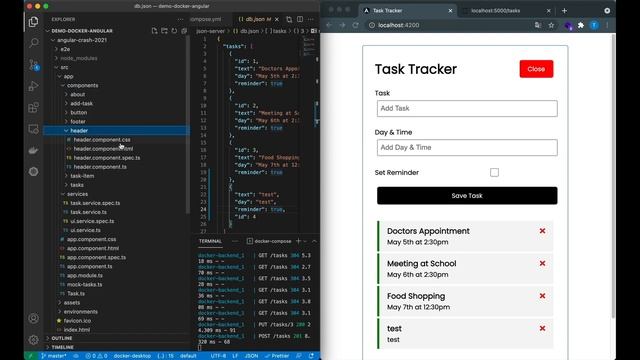Click the New File icon in Explorer

[154, 31]
